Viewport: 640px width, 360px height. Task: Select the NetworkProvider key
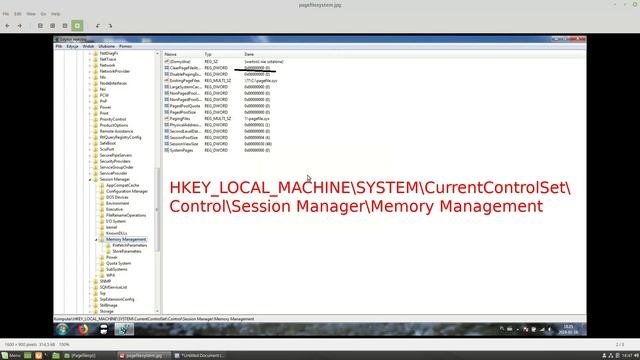(x=114, y=71)
